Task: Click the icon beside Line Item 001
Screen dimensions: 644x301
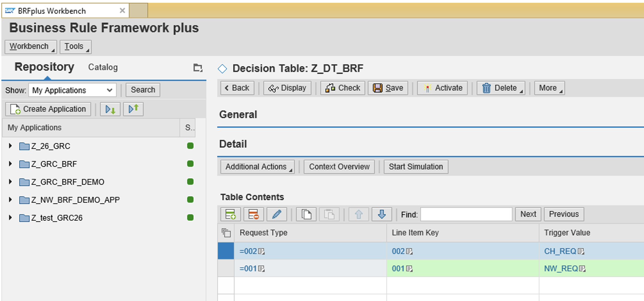Action: click(410, 269)
